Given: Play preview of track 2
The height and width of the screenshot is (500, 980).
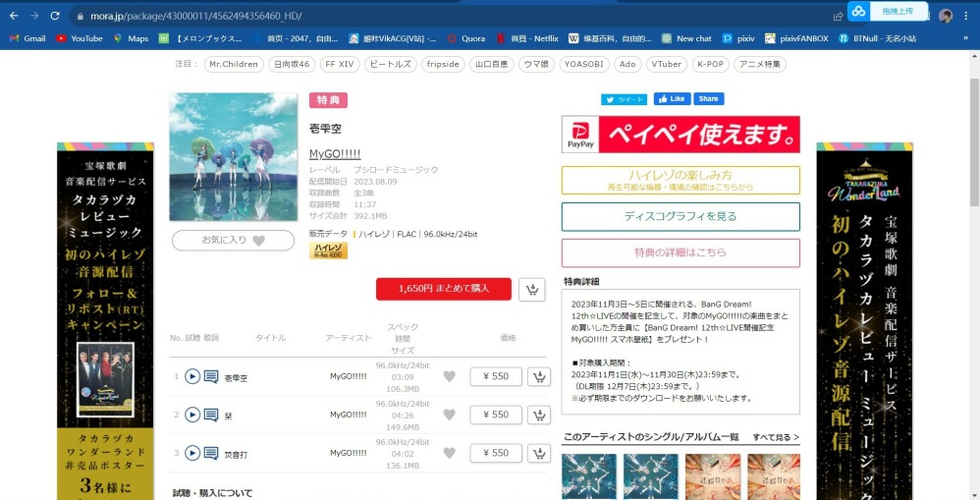Looking at the screenshot, I should coord(192,415).
